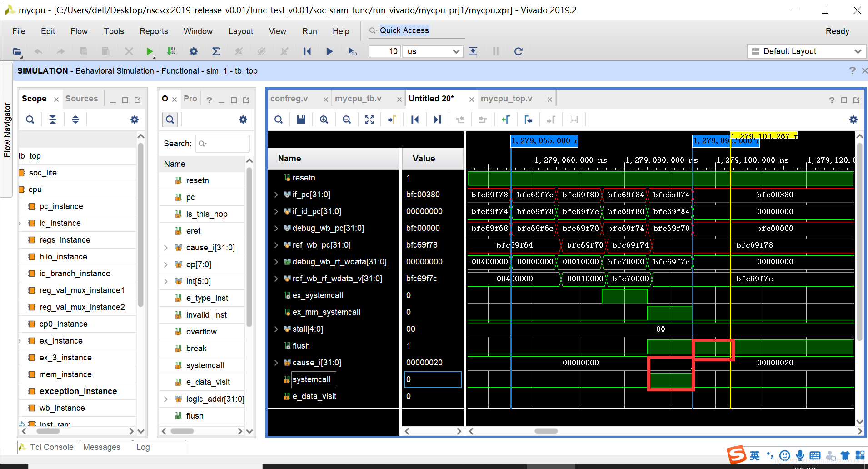Select systemcall signal in waveform names
The height and width of the screenshot is (469, 868).
(x=311, y=379)
